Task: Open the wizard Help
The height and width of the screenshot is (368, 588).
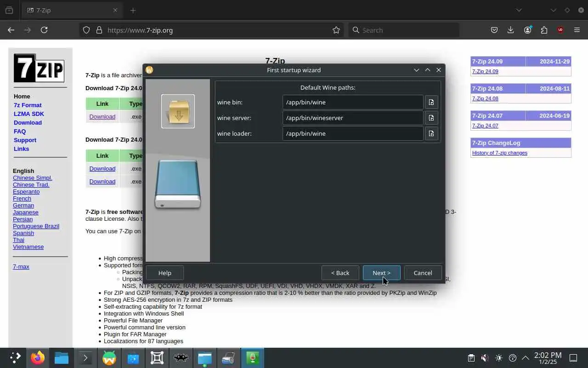Action: 164,273
